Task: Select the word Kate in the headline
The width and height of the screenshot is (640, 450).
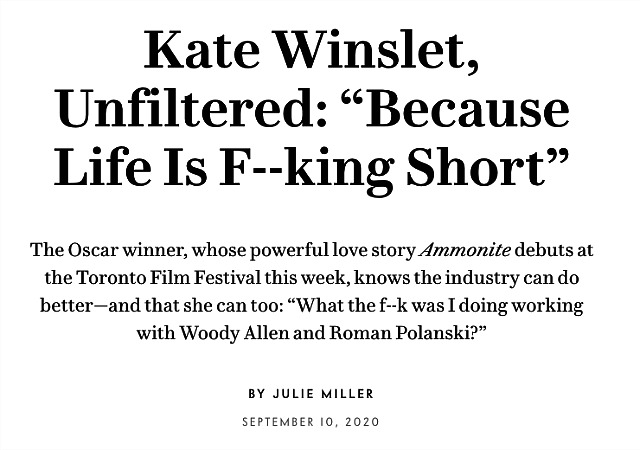Action: pyautogui.click(x=202, y=52)
